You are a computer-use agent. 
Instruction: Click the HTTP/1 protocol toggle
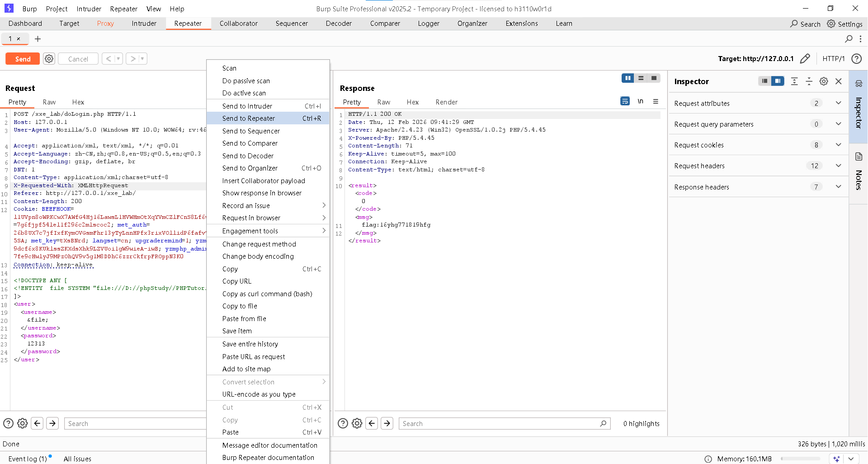pyautogui.click(x=833, y=59)
